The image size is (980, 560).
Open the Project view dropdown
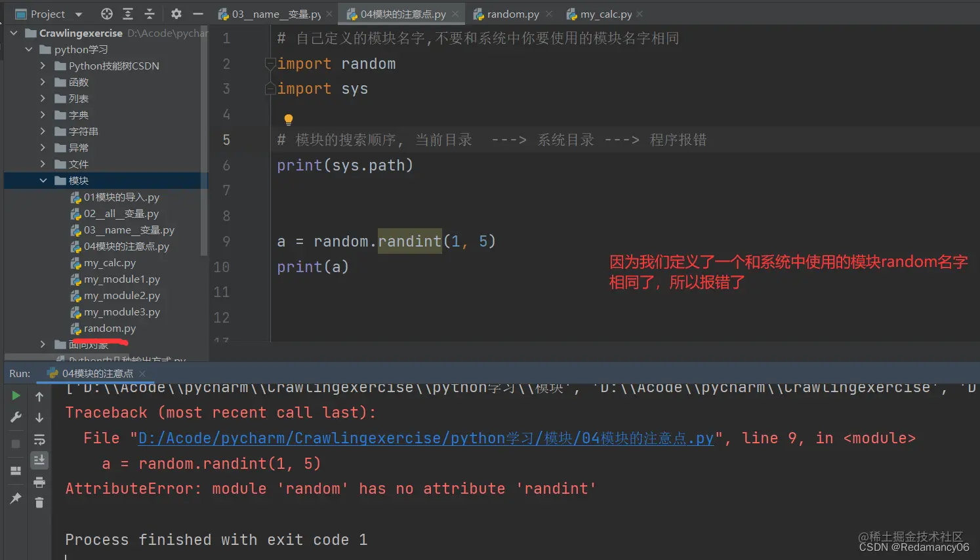(x=78, y=14)
